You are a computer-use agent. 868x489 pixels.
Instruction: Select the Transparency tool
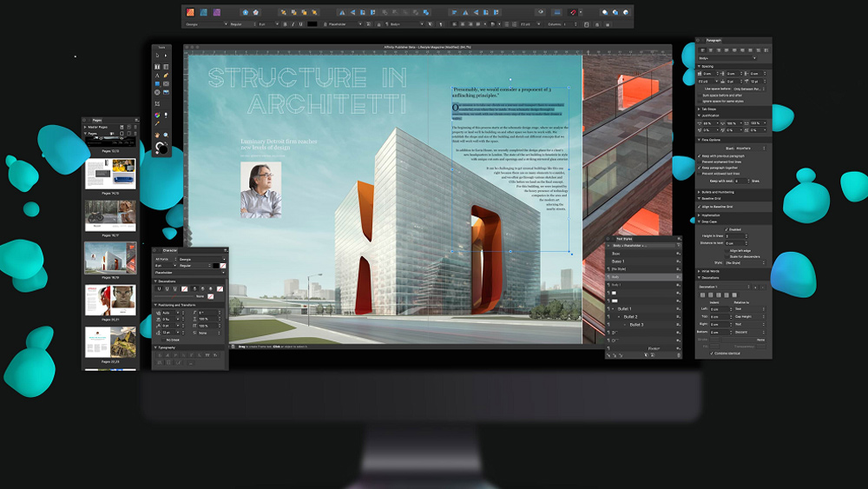[x=166, y=116]
